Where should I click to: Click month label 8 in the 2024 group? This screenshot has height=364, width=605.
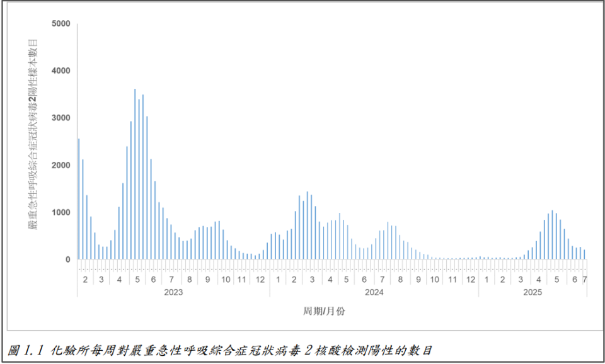pyautogui.click(x=400, y=280)
